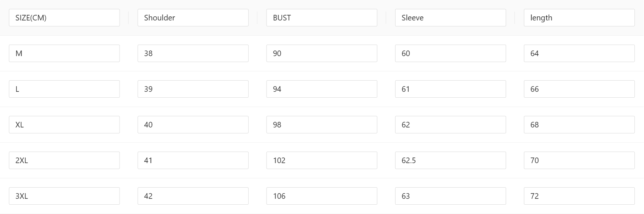Viewport: 644px width, 214px height.
Task: Click bust value 102 field
Action: pos(322,160)
